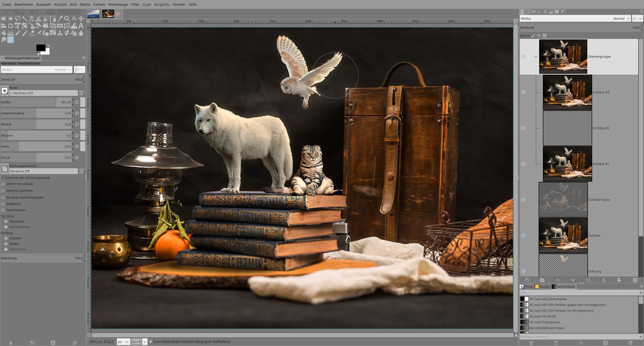Adjust the Größe brush size slider

[x=37, y=102]
